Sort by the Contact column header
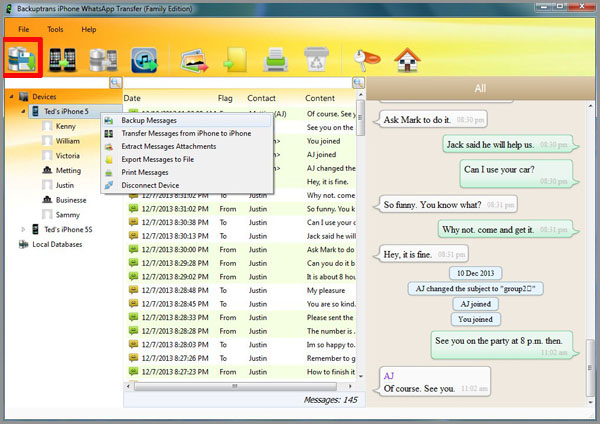Screen dimensions: 600x424 (261, 98)
